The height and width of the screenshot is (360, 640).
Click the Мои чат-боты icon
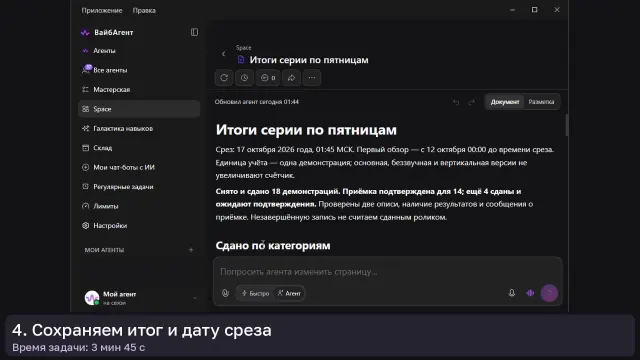tap(85, 167)
